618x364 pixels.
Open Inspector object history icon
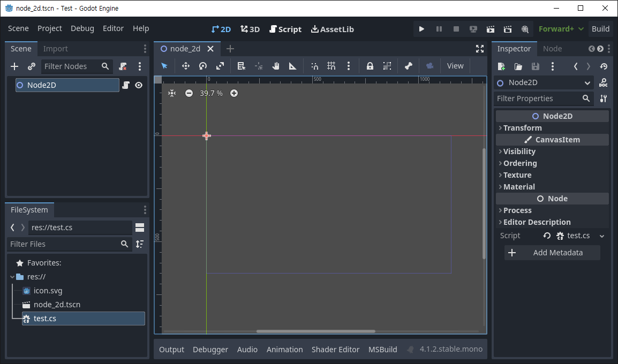604,66
